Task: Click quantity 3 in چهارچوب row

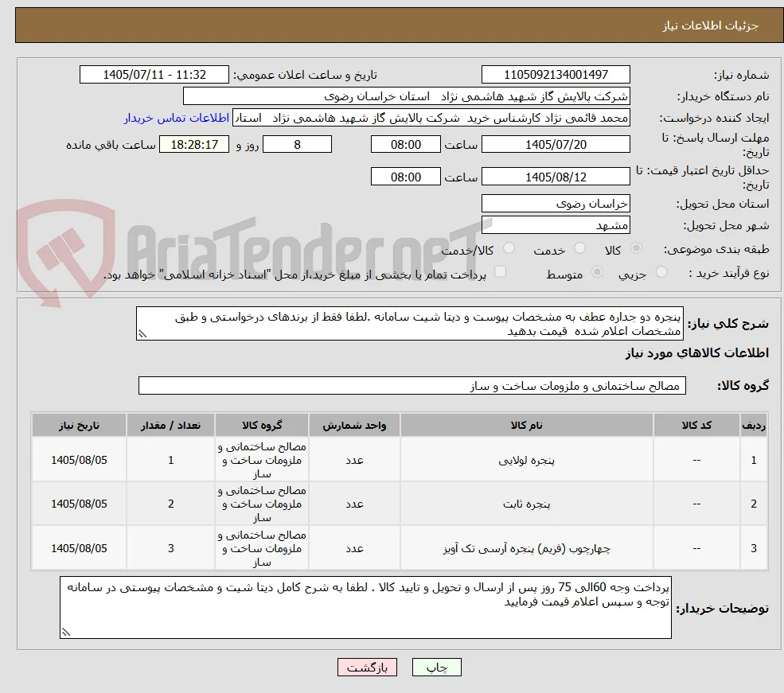Action: click(x=170, y=549)
